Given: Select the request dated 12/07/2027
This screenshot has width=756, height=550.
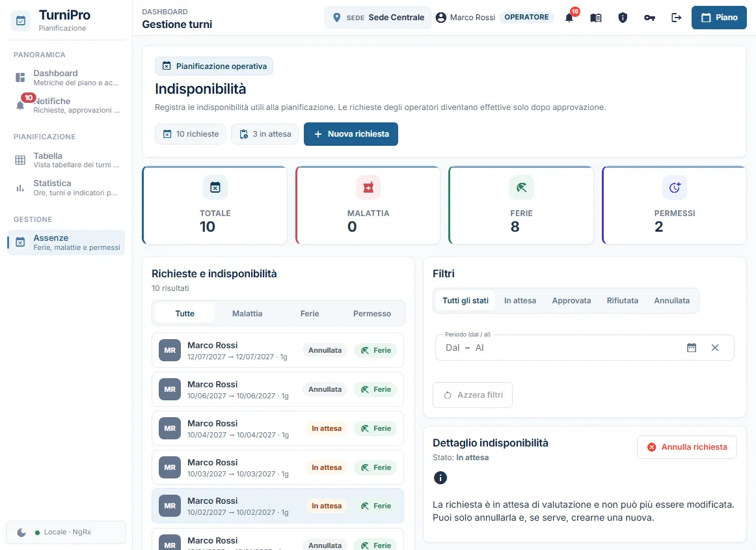Looking at the screenshot, I should 278,350.
